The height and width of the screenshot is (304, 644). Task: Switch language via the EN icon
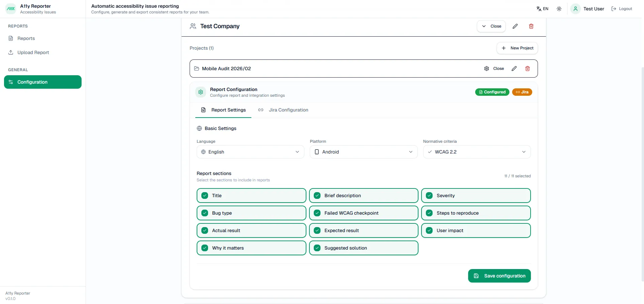coord(542,9)
